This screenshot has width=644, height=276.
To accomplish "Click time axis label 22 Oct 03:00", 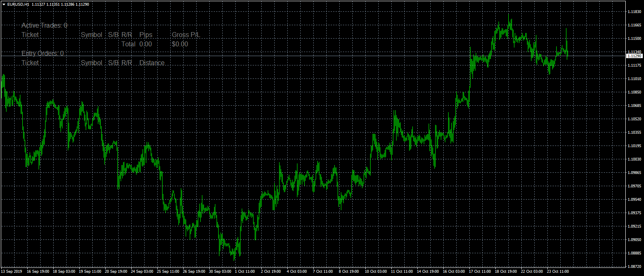I will click(x=532, y=272).
